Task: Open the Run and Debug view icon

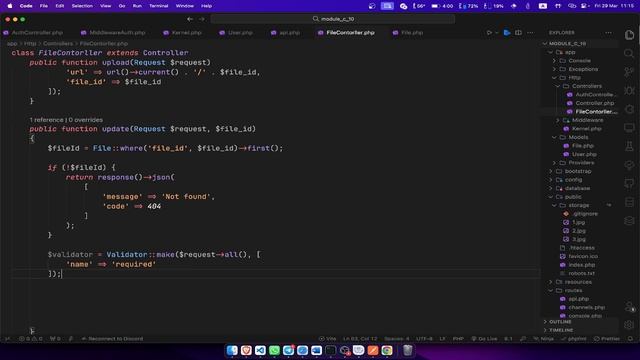Action: 629,91
